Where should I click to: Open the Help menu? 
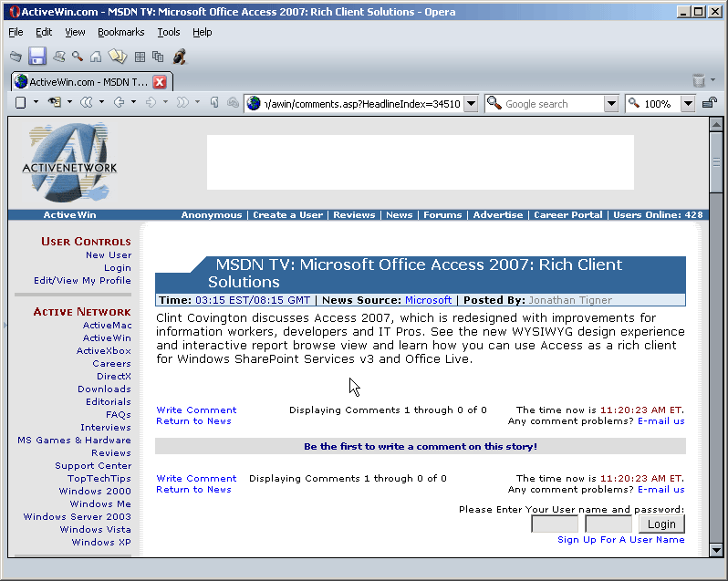click(203, 32)
